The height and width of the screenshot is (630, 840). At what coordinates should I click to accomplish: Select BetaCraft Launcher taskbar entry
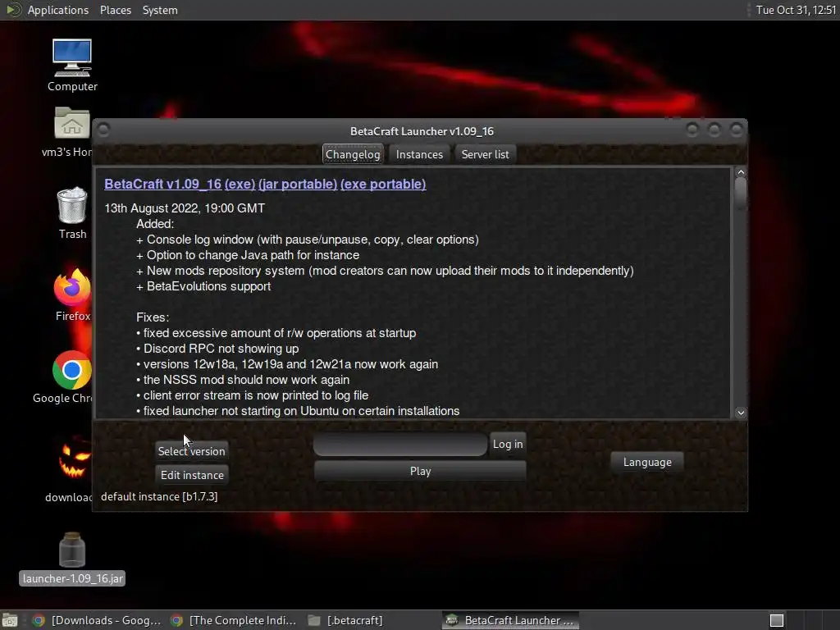coord(510,620)
